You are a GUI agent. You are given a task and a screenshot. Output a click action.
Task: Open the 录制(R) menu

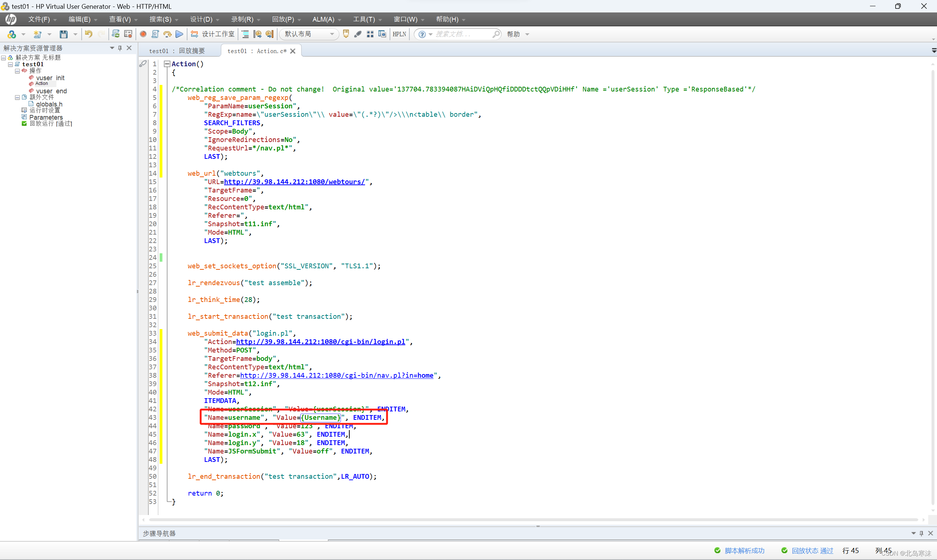[x=242, y=19]
